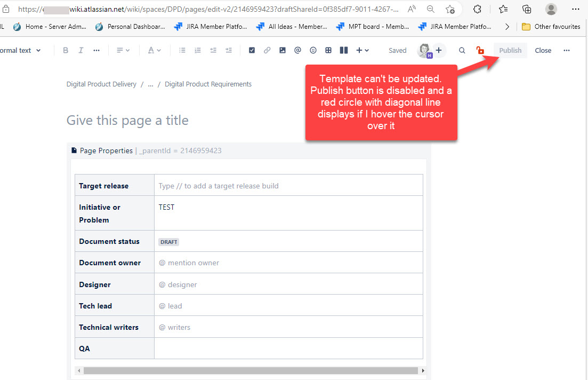Expand the collapsed breadcrumb ellipsis
The image size is (588, 380).
150,84
